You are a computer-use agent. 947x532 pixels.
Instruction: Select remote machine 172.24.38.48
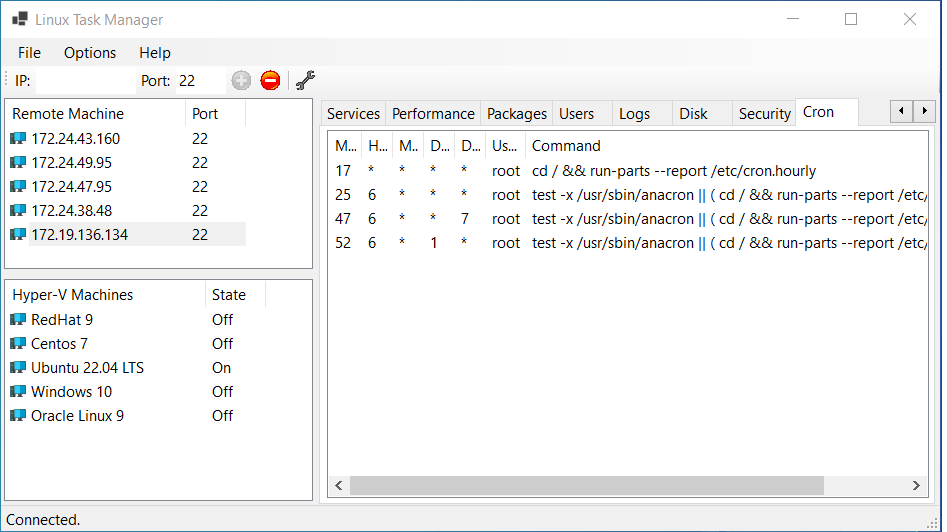tap(71, 211)
